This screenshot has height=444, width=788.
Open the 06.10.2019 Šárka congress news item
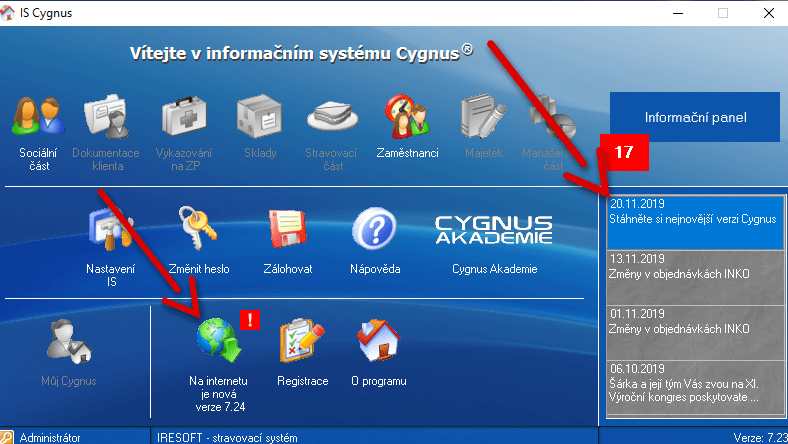[x=695, y=388]
